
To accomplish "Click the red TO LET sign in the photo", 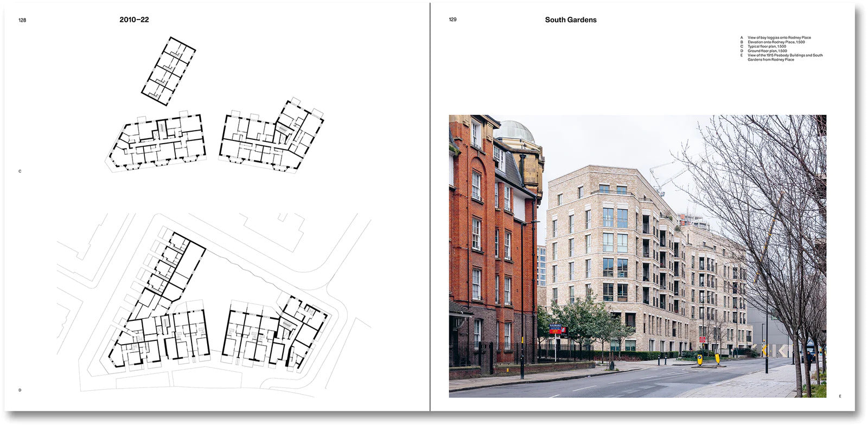I will [556, 330].
